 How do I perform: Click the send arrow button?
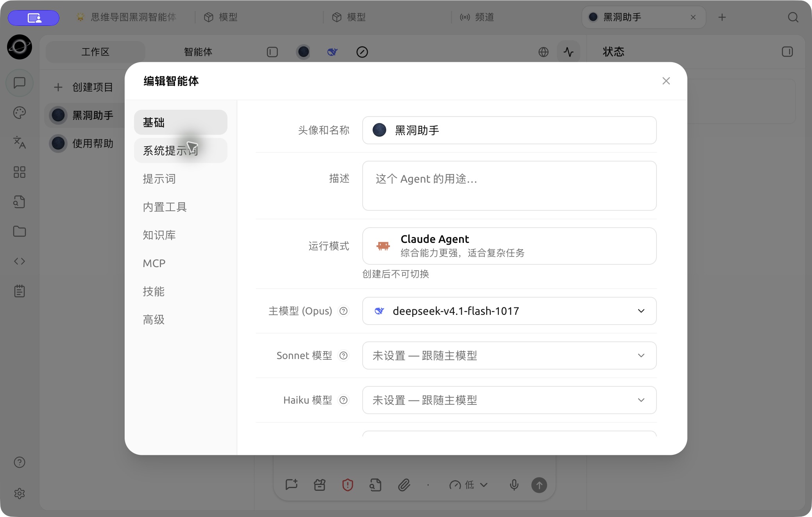click(x=539, y=485)
